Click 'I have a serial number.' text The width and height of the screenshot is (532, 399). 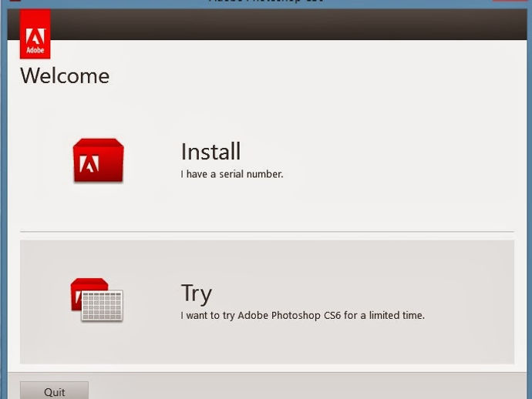[232, 174]
